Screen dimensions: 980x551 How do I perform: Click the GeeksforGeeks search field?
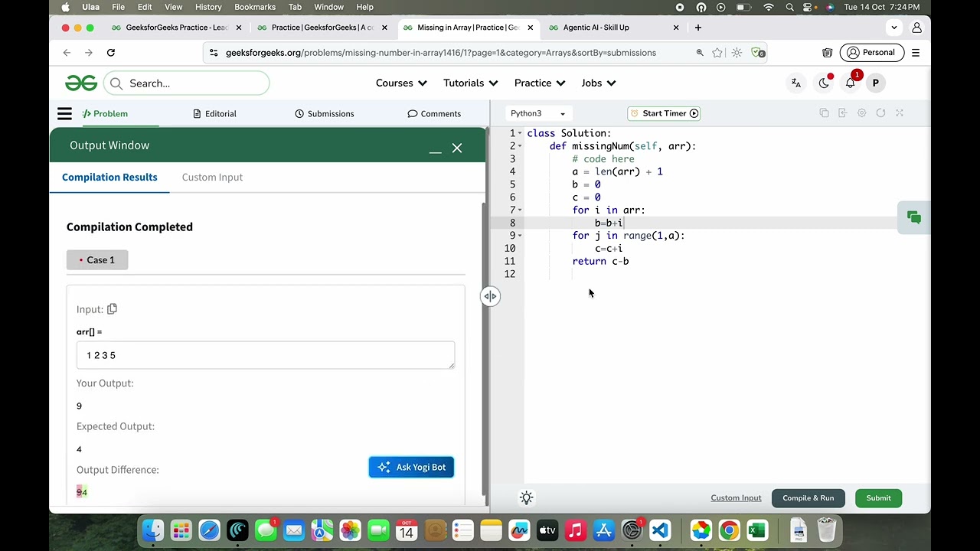[187, 83]
